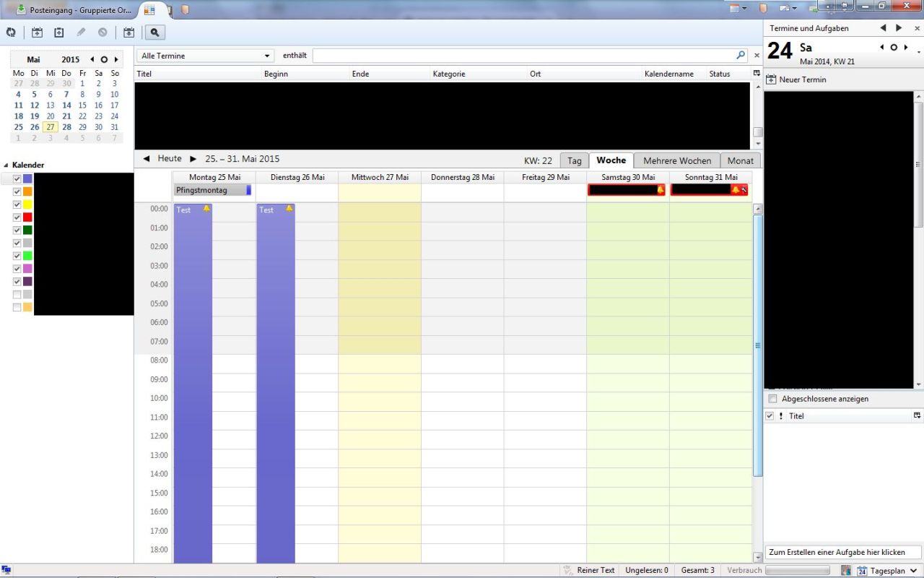Jump to today using calendar toolbar icon

click(x=129, y=33)
